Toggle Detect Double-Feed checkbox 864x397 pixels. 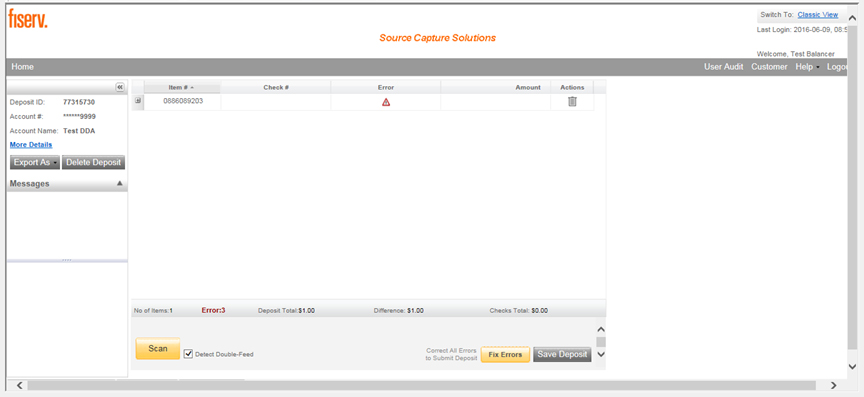(188, 354)
